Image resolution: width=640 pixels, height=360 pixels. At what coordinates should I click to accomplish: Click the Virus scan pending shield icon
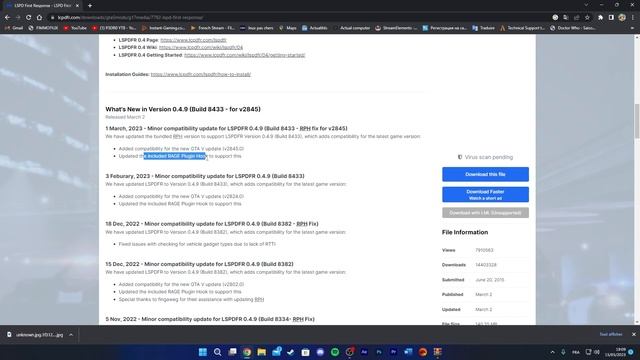point(460,157)
